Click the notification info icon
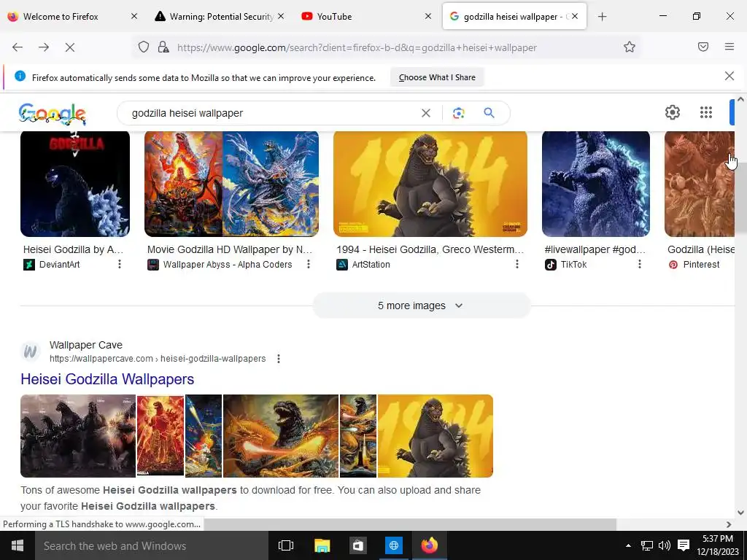Viewport: 747px width, 560px height. point(20,76)
